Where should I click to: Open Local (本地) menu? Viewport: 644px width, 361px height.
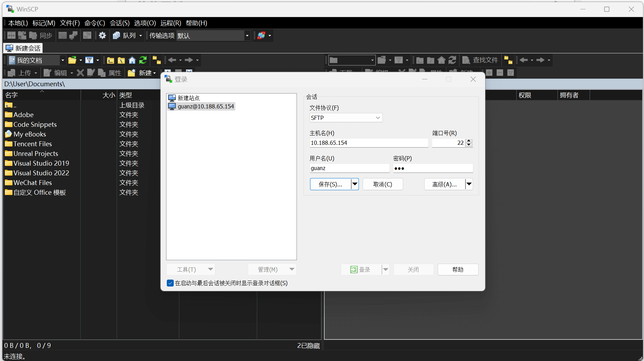18,23
